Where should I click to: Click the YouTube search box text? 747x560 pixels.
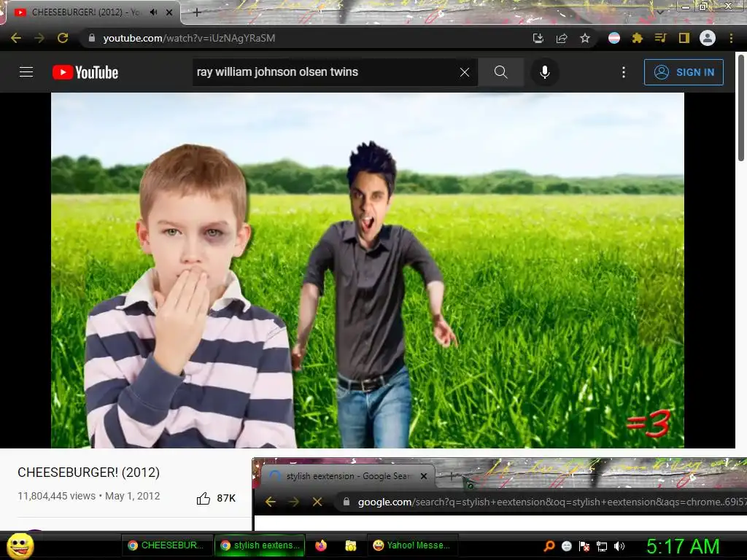[277, 72]
